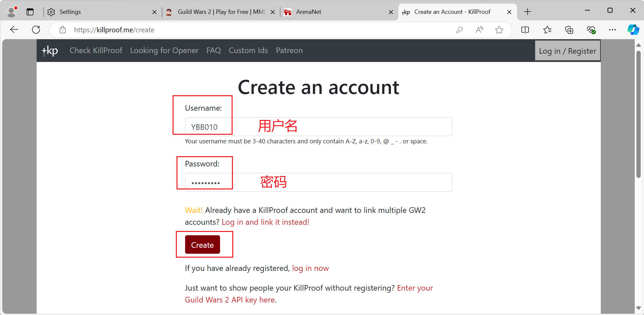Click the 'Create an account' heading
This screenshot has width=644, height=315.
318,87
